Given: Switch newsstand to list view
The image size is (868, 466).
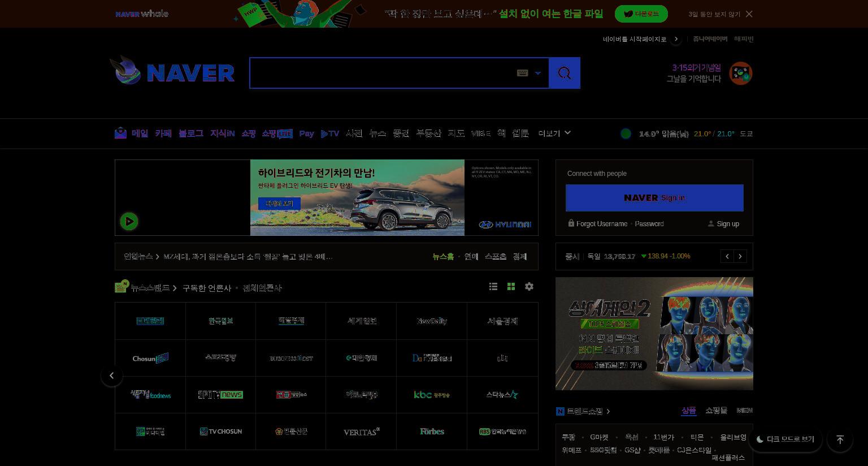Looking at the screenshot, I should (x=493, y=287).
